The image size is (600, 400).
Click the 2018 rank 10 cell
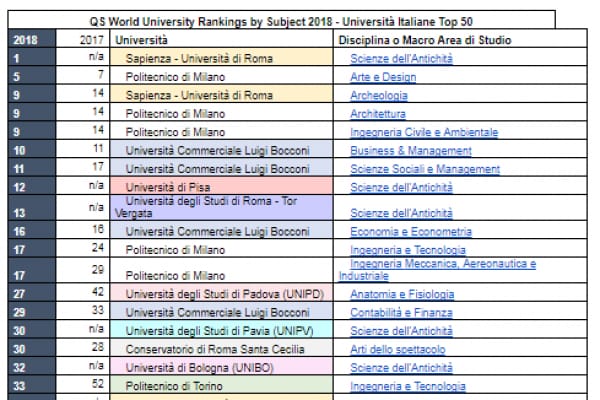32,149
